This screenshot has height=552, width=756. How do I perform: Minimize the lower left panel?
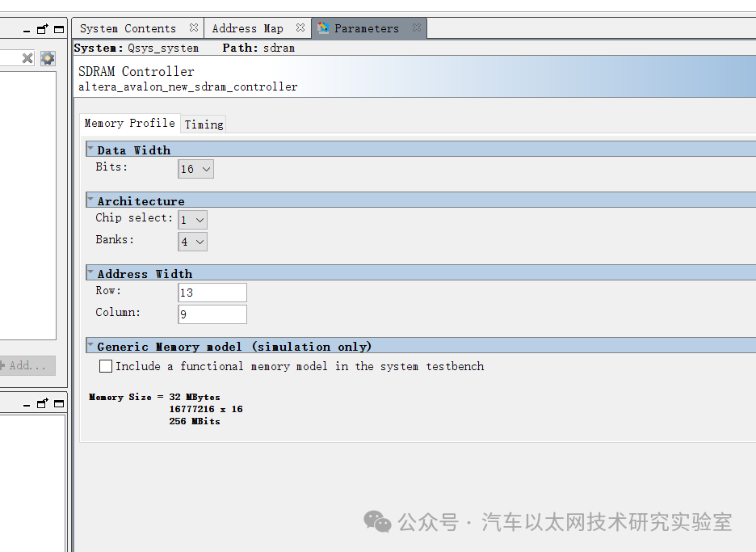pos(27,404)
